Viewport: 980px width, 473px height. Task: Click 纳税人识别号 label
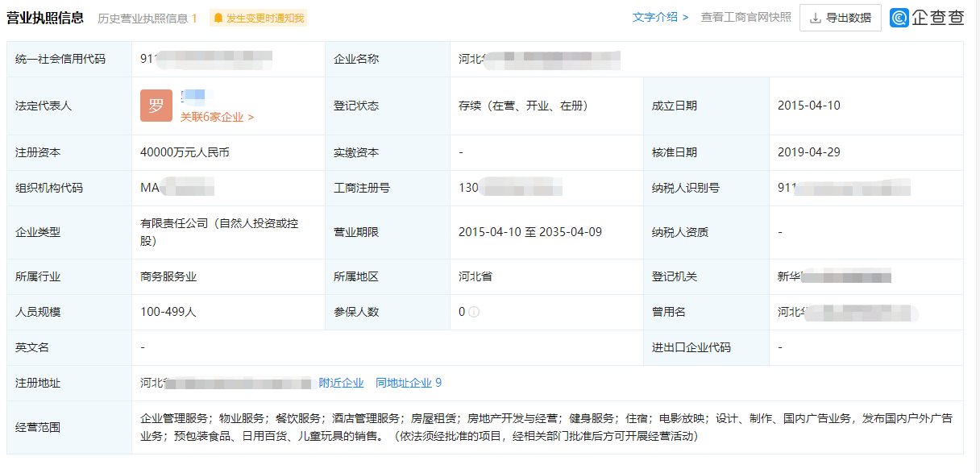[x=686, y=188]
